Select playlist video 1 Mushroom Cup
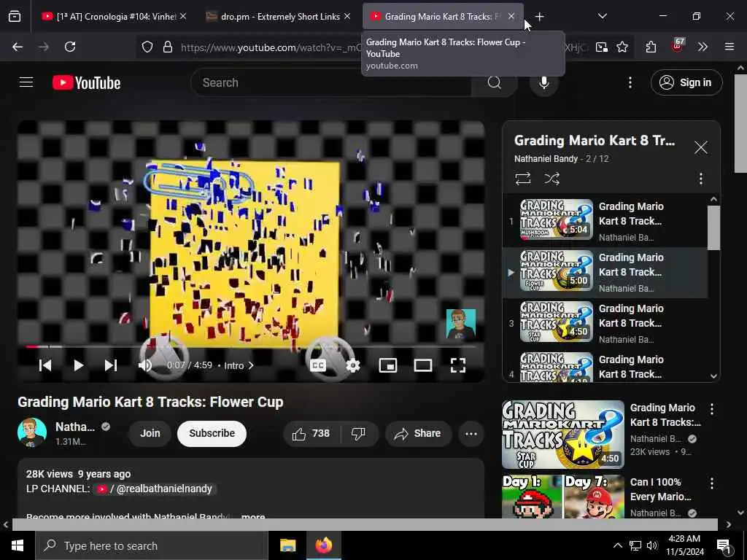Viewport: 747px width, 560px height. coord(605,222)
